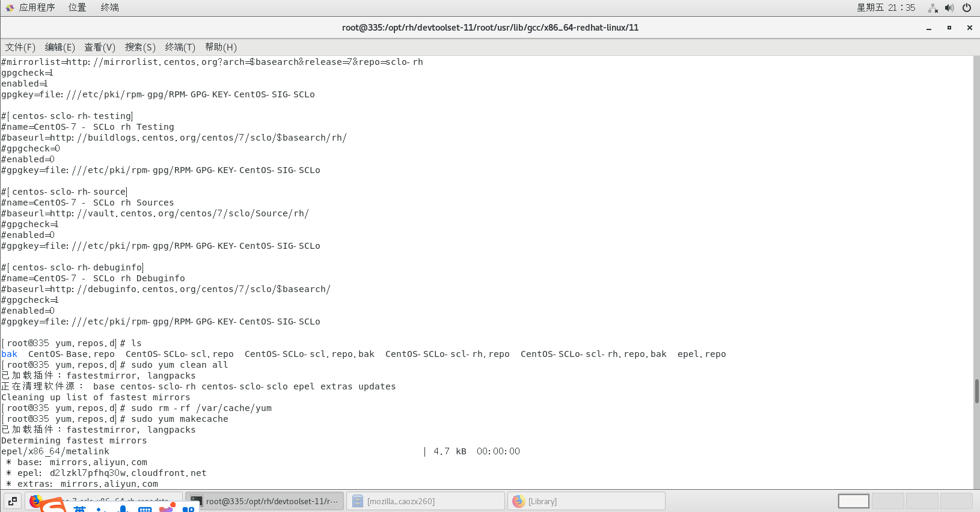Click the '#name=CentOS-7 - SCLo rh Testing' line

click(x=88, y=127)
